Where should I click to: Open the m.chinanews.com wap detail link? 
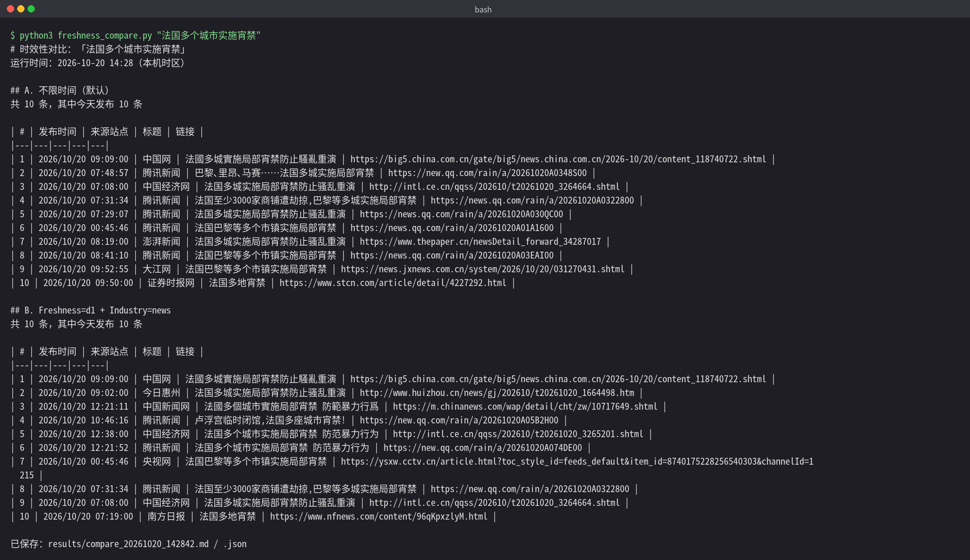pyautogui.click(x=525, y=407)
